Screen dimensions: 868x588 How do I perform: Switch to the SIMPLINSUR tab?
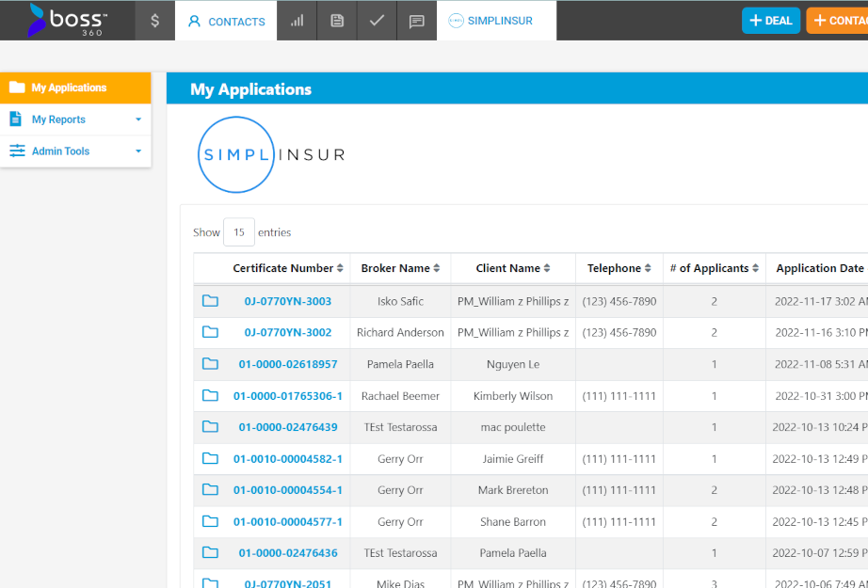tap(496, 21)
